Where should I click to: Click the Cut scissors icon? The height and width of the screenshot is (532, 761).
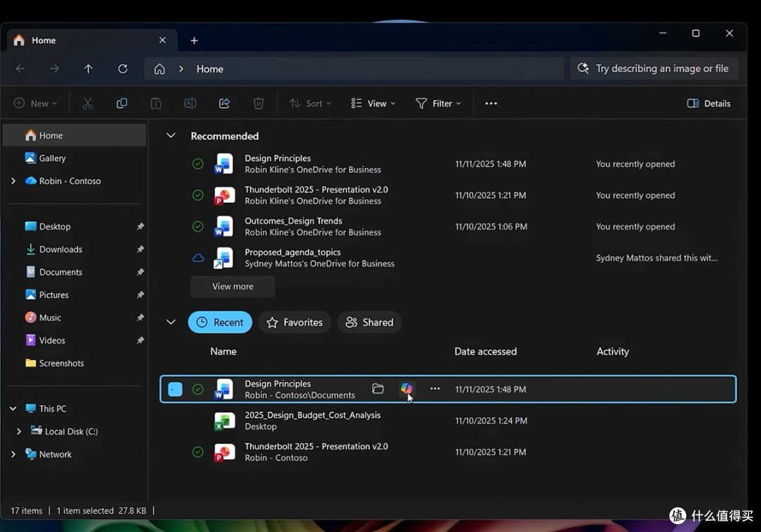click(x=87, y=103)
